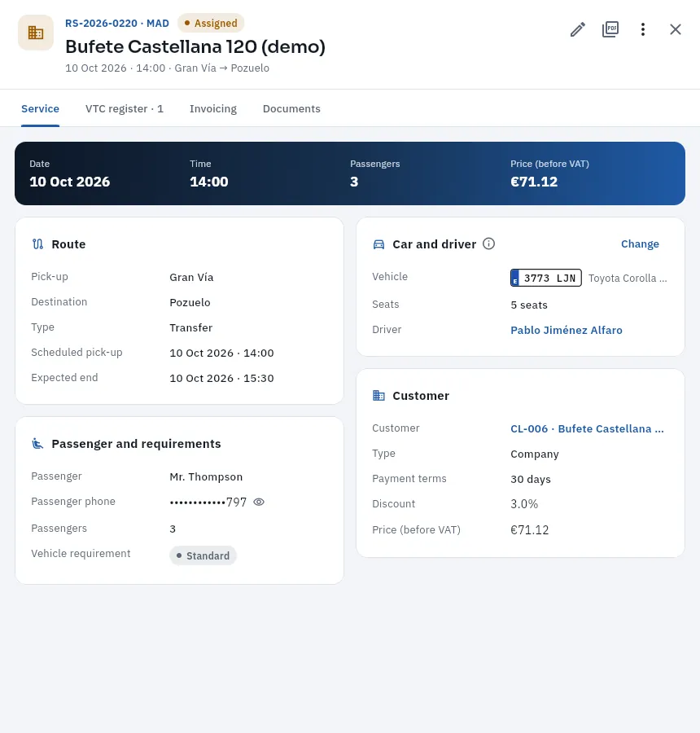Screen dimensions: 700x733
Task: Click the Bufete Castellana 120 (demo) title
Action: (x=195, y=46)
